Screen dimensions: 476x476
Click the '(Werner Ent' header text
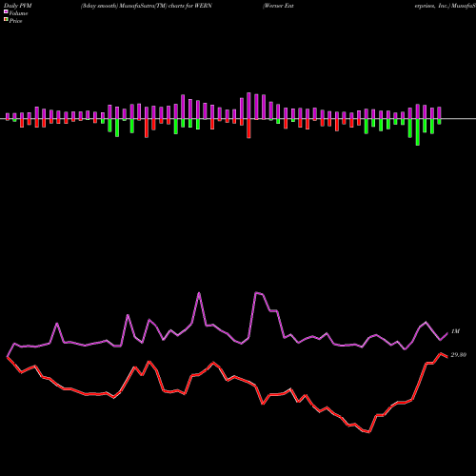(x=278, y=6)
